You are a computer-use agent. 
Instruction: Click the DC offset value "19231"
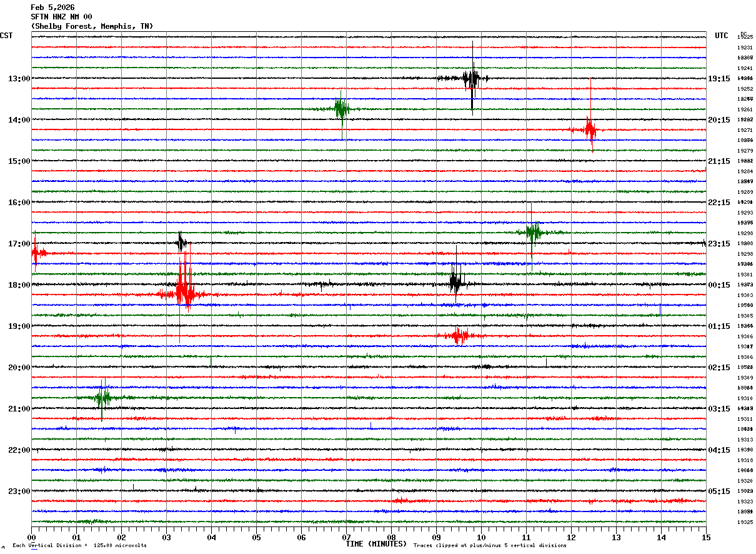coord(745,48)
